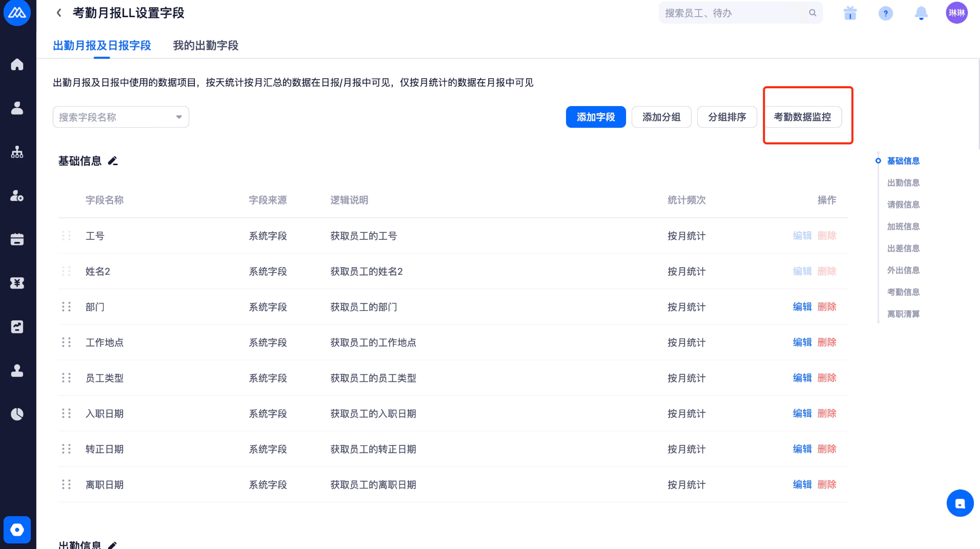Switch to 出勤月报及日报字段 tab
This screenshot has width=980, height=549.
pyautogui.click(x=102, y=45)
